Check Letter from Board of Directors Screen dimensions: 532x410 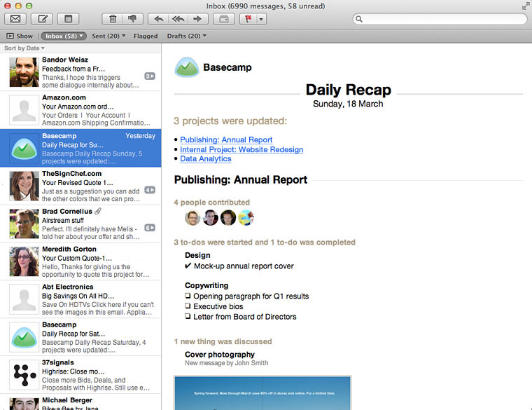(188, 316)
